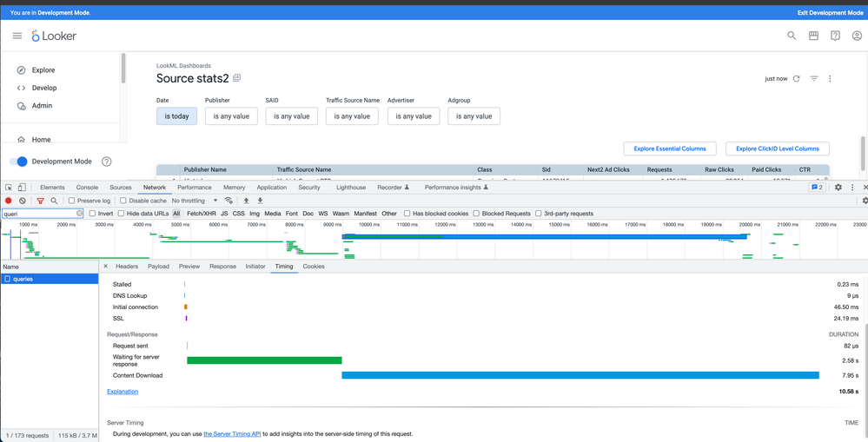Filter network requests by Fetch/XHR
The width and height of the screenshot is (868, 442).
click(x=202, y=214)
